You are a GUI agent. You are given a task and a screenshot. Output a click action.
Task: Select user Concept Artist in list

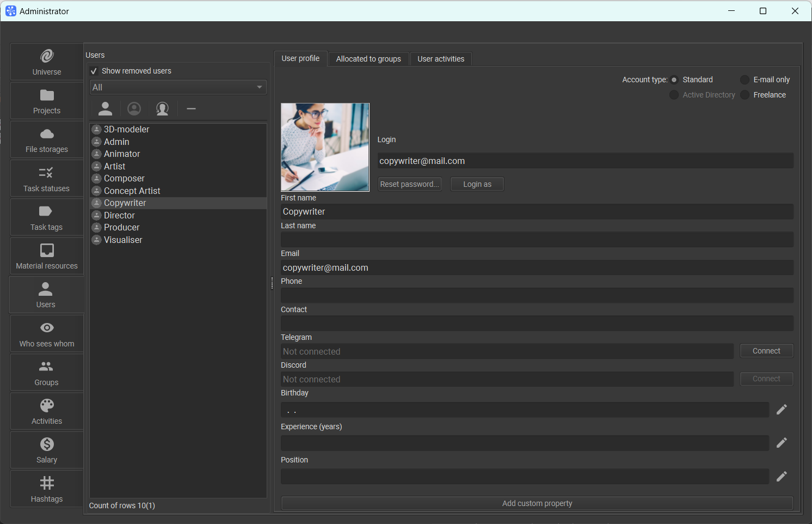(178, 191)
